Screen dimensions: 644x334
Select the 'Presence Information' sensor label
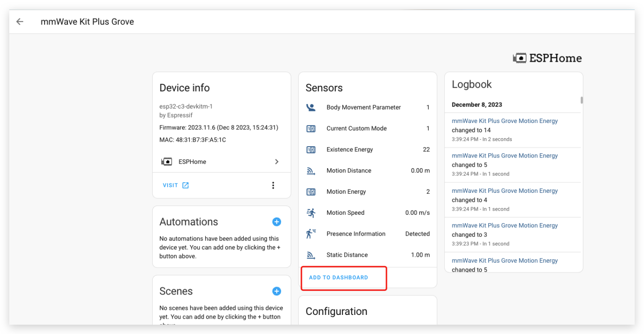(356, 234)
